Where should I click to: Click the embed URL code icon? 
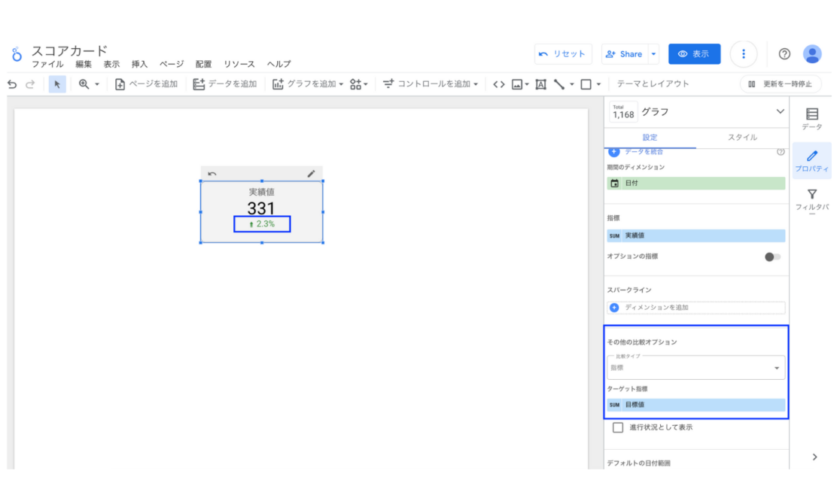pyautogui.click(x=498, y=84)
